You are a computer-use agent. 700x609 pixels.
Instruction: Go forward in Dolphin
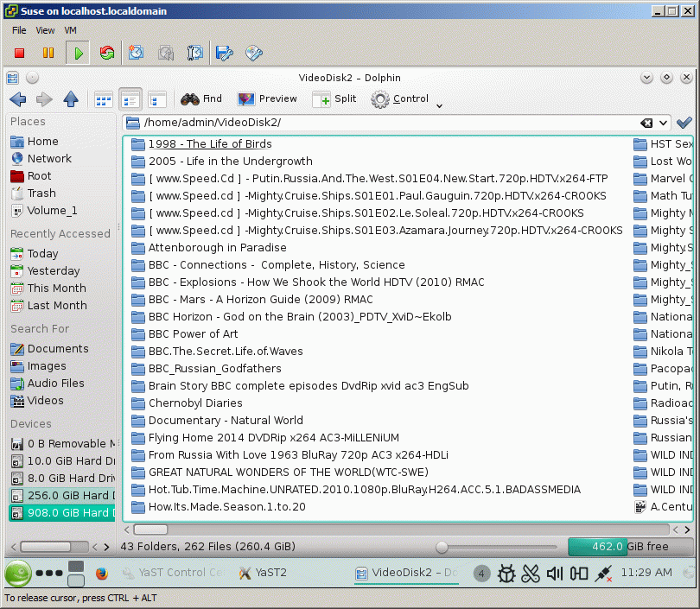pos(44,98)
